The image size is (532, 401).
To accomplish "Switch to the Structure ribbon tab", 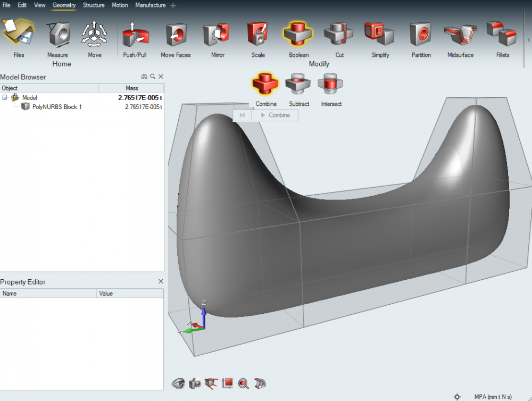I will [94, 5].
